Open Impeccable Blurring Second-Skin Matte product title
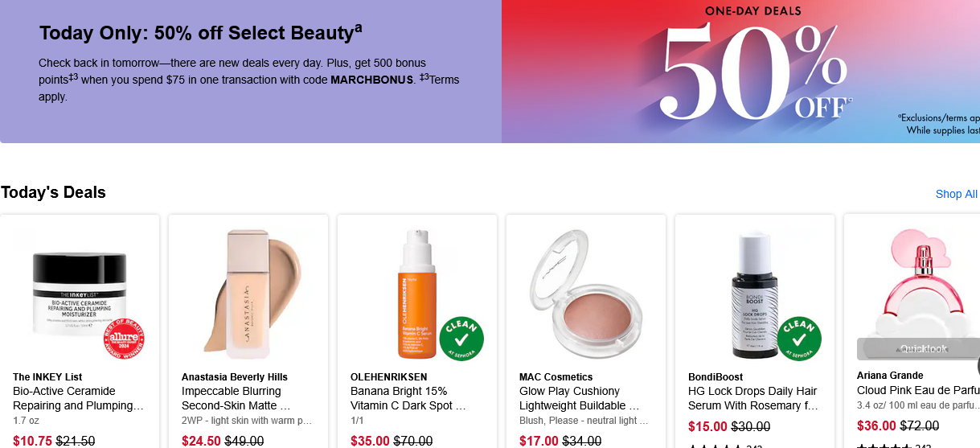 coord(236,398)
